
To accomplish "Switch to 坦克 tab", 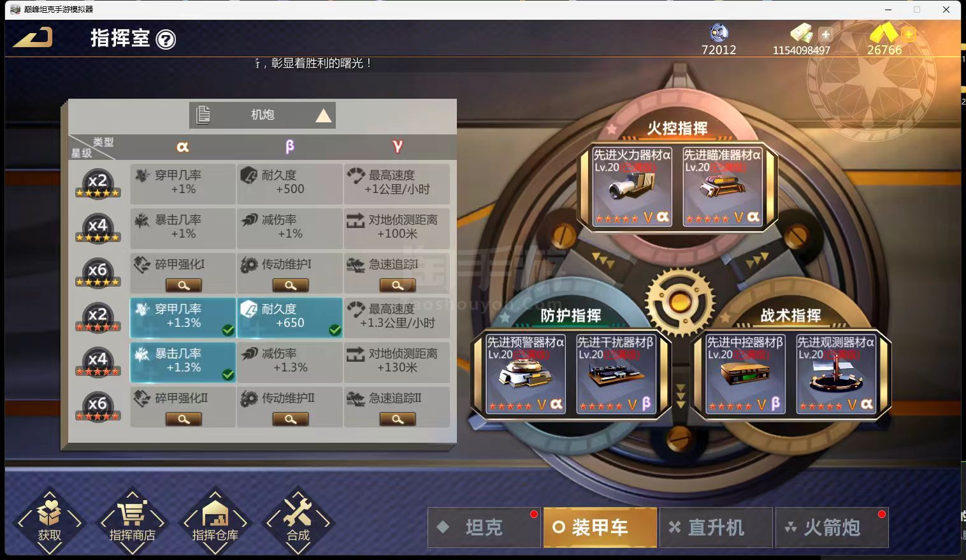I will [484, 528].
